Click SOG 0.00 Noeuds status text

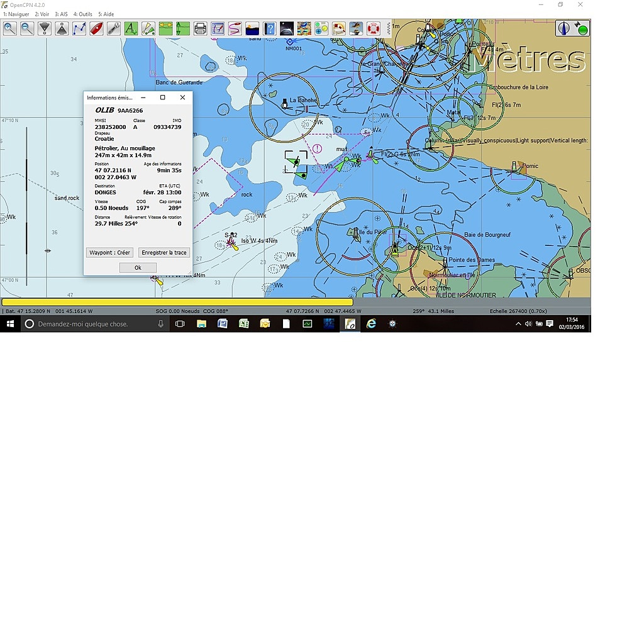pyautogui.click(x=177, y=311)
